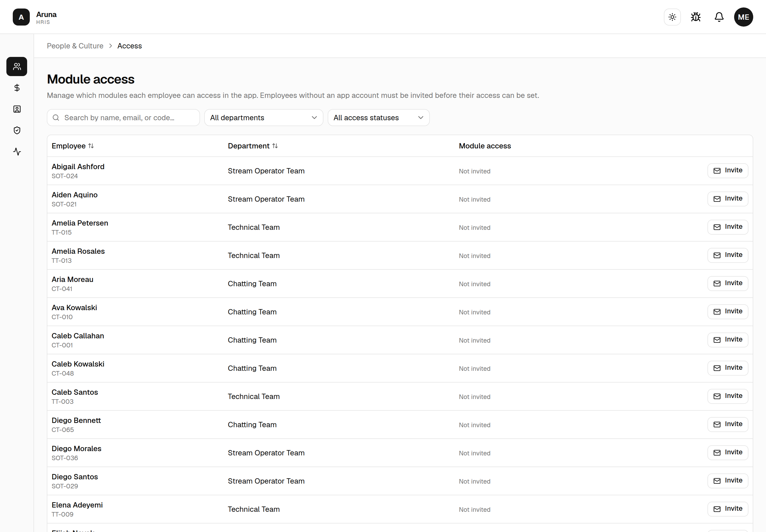The width and height of the screenshot is (766, 532).
Task: Invite Amelia Rosales
Action: 728,255
